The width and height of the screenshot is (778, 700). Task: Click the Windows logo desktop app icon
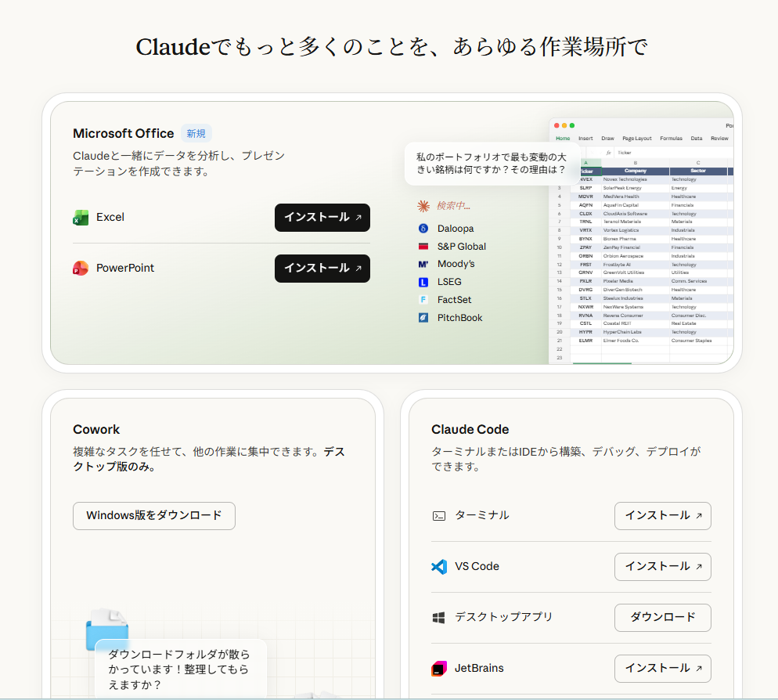coord(439,618)
